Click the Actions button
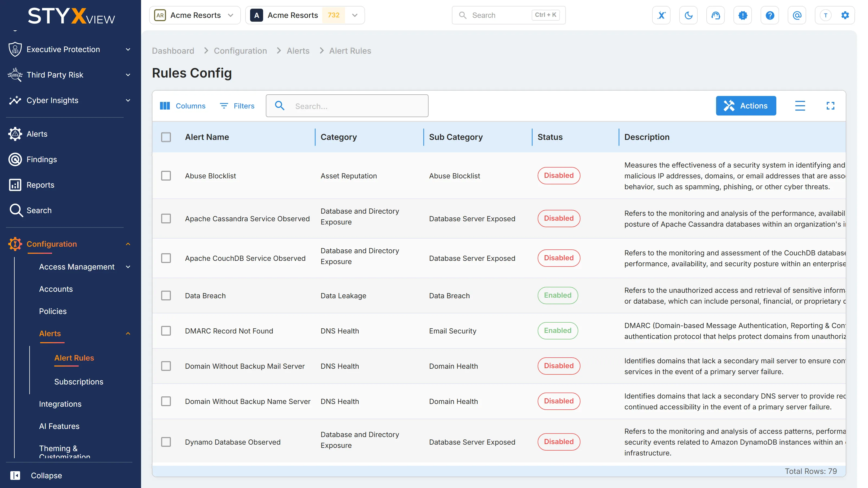Viewport: 868px width, 488px height. coord(746,106)
